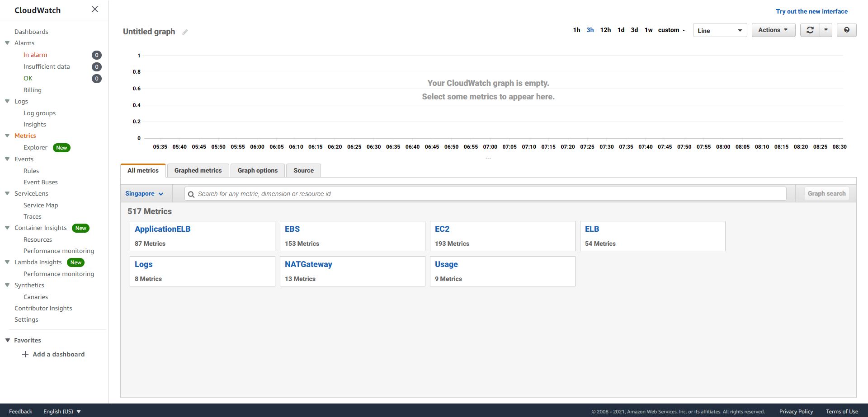This screenshot has width=868, height=417.
Task: Click the New badge beside Container Insights
Action: 80,228
